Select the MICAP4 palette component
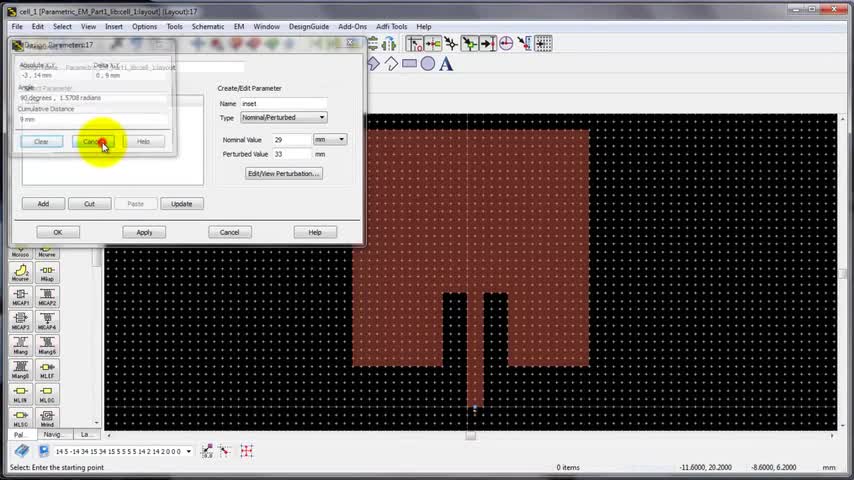 pyautogui.click(x=47, y=321)
